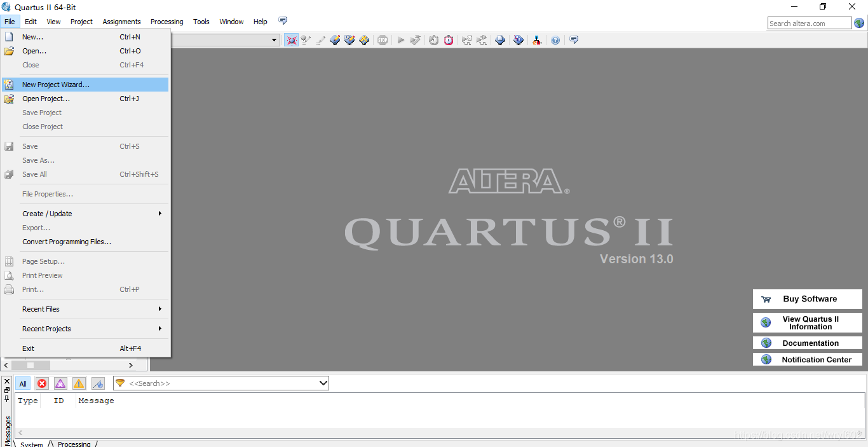Screen dimensions: 868x447
Task: Open the Edit menu
Action: pyautogui.click(x=31, y=22)
